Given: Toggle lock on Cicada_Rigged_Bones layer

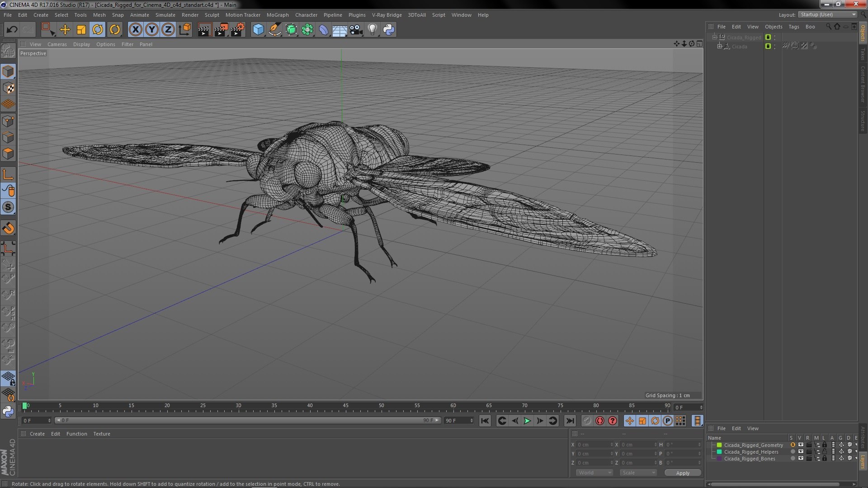Looking at the screenshot, I should (825, 459).
